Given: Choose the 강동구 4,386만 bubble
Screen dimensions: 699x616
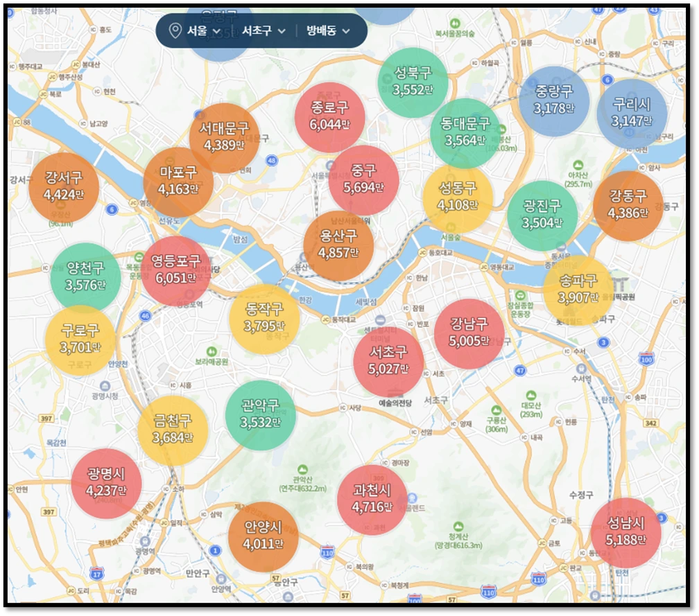Looking at the screenshot, I should pos(628,206).
